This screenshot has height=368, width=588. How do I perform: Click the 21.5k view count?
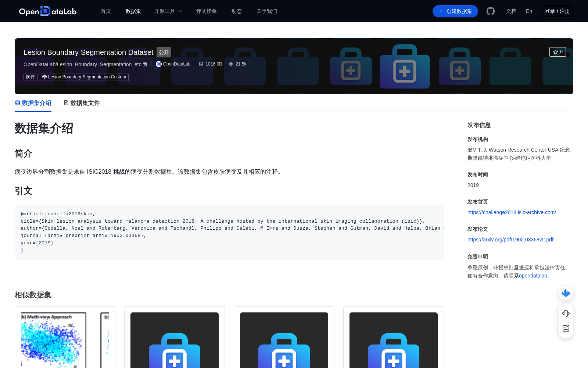click(241, 64)
